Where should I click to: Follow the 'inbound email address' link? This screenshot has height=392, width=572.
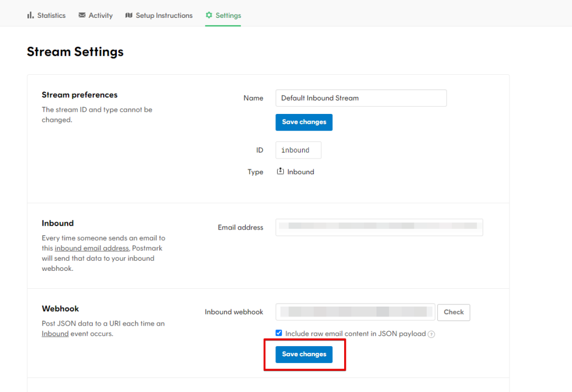coord(92,248)
